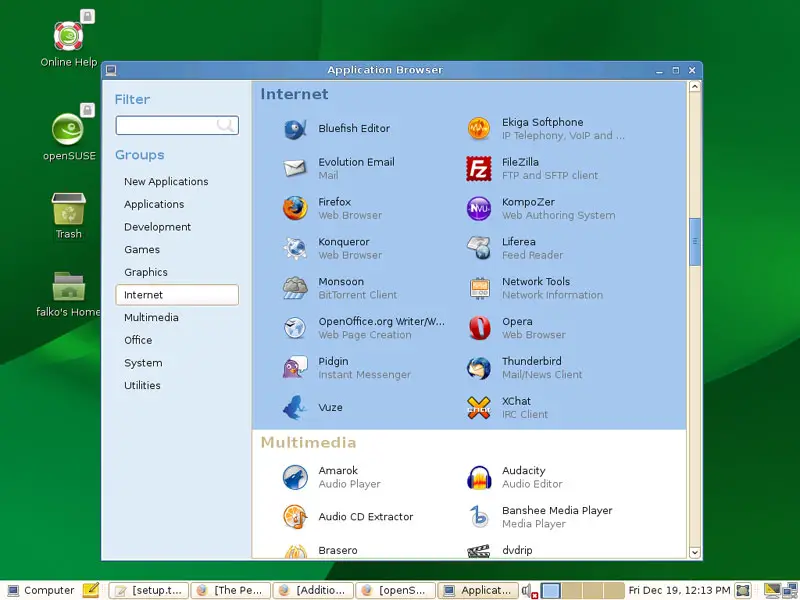Open the Bluefish Editor icon
The height and width of the screenshot is (600, 800).
point(295,129)
